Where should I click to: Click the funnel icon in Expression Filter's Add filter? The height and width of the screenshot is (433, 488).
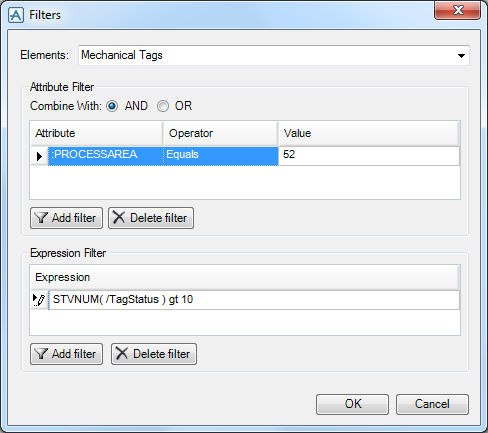(x=41, y=354)
